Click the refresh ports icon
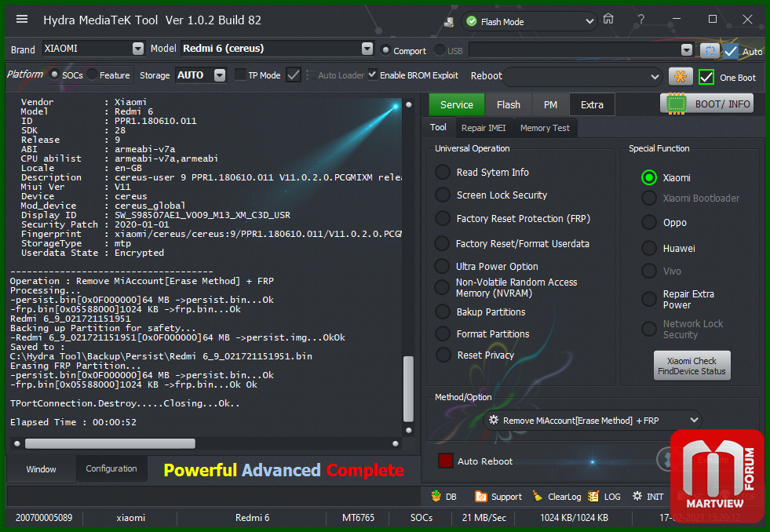The width and height of the screenshot is (770, 532). tap(709, 50)
